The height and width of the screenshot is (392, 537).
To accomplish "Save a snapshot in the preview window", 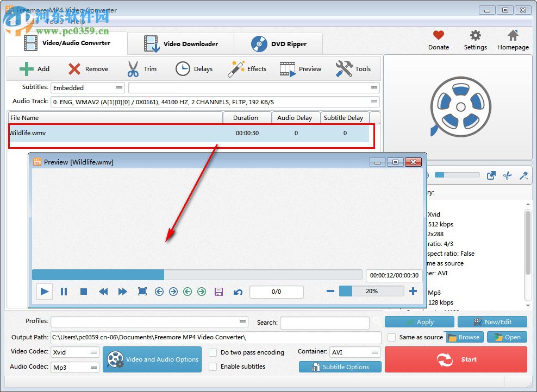I will tap(219, 292).
